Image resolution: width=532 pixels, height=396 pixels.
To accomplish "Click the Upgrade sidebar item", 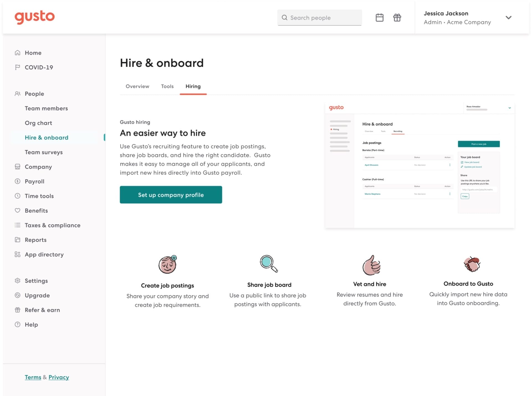I will (37, 295).
